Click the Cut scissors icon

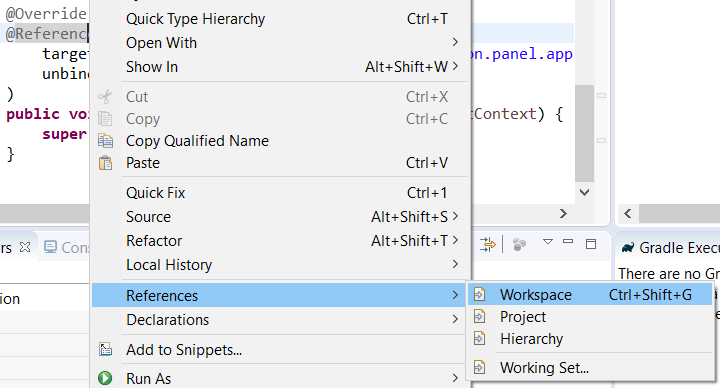pyautogui.click(x=105, y=96)
